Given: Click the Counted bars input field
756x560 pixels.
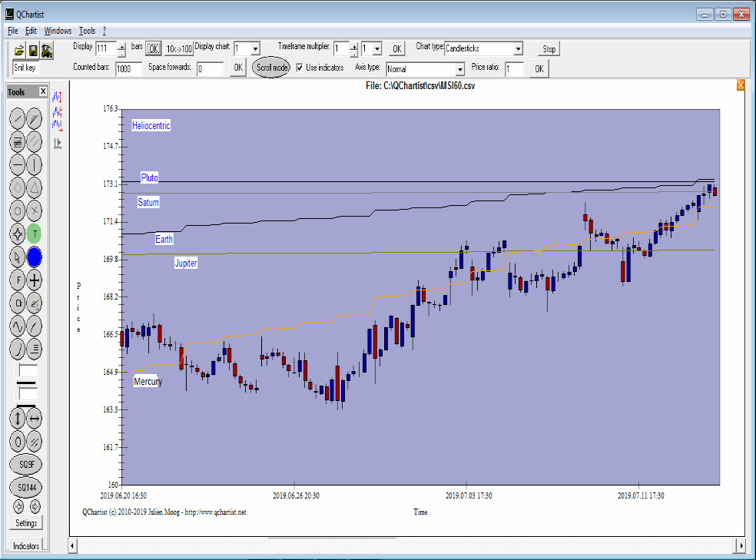Looking at the screenshot, I should coord(128,68).
